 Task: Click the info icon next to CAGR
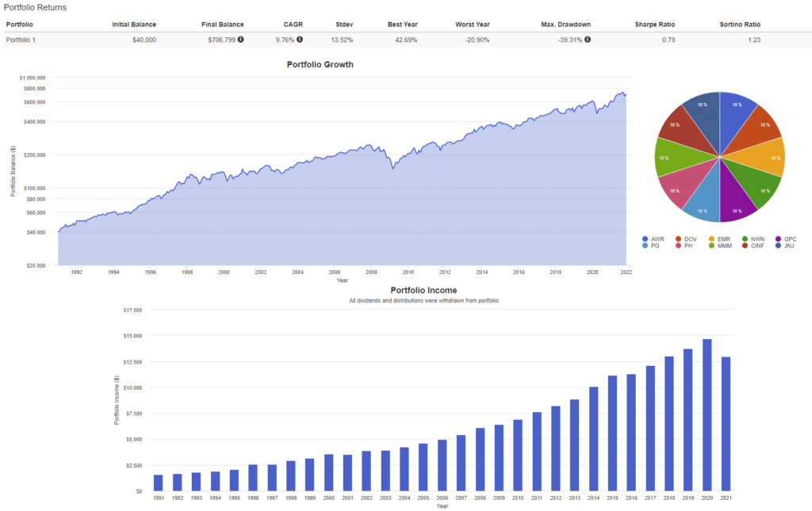[300, 39]
